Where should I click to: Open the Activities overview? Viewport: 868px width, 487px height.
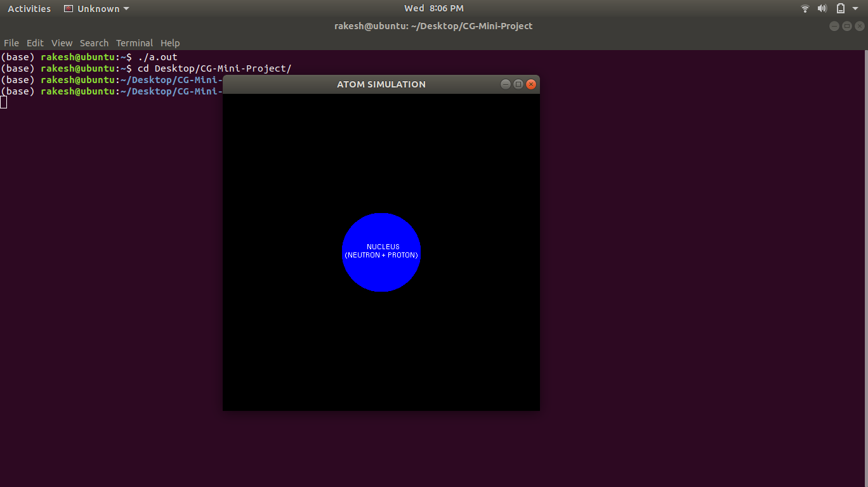(x=29, y=8)
